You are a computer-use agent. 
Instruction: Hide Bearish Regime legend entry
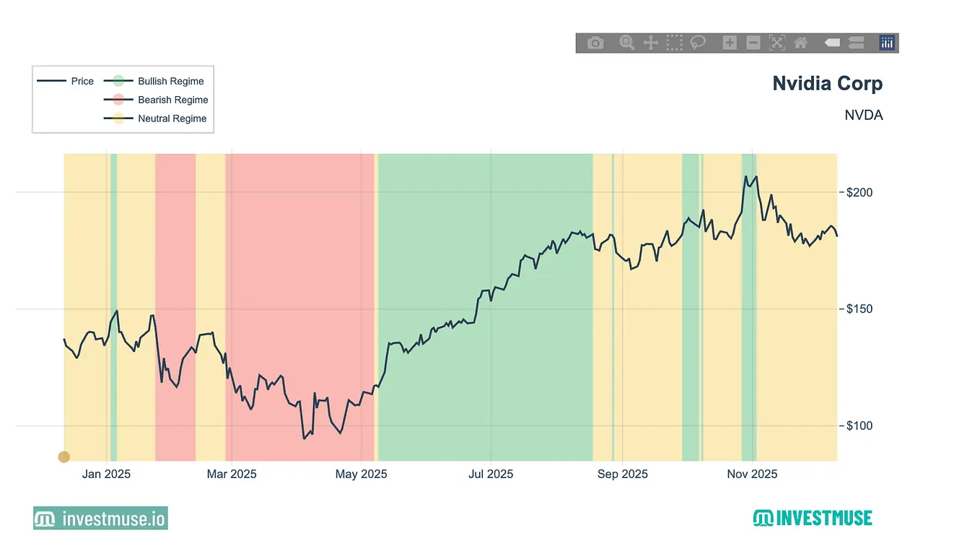click(156, 100)
